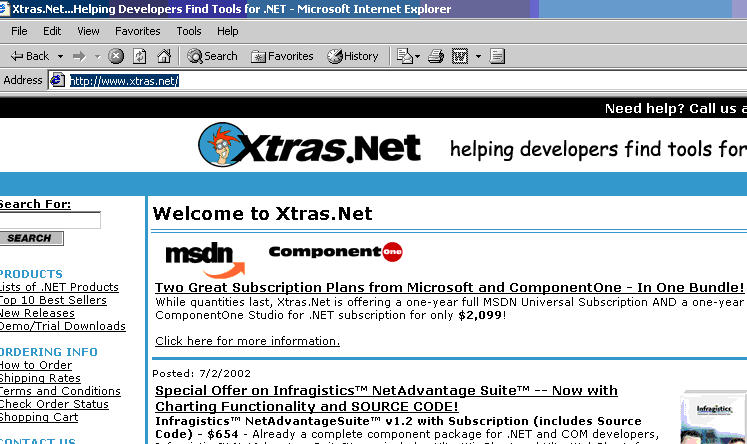The image size is (747, 444).
Task: Open the Help menu
Action: point(228,31)
